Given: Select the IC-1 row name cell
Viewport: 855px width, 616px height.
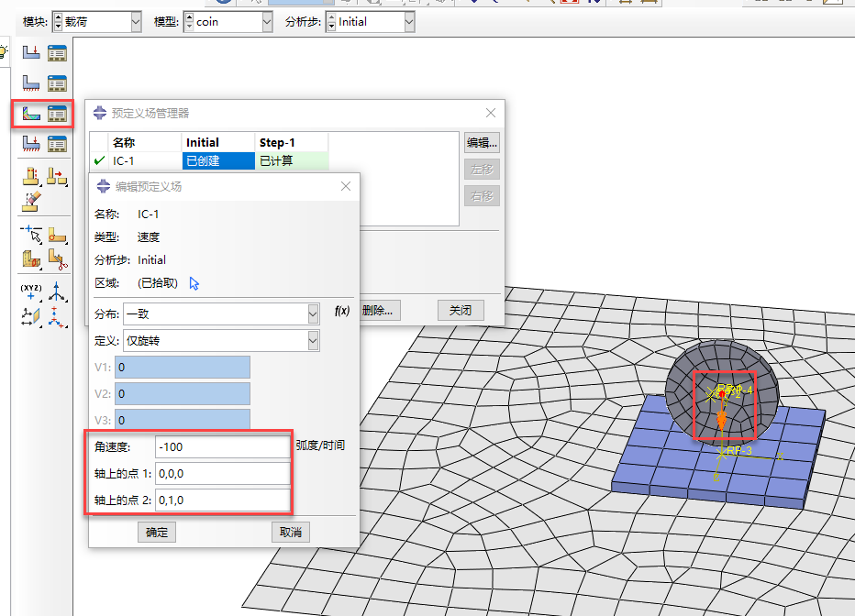Looking at the screenshot, I should click(145, 160).
